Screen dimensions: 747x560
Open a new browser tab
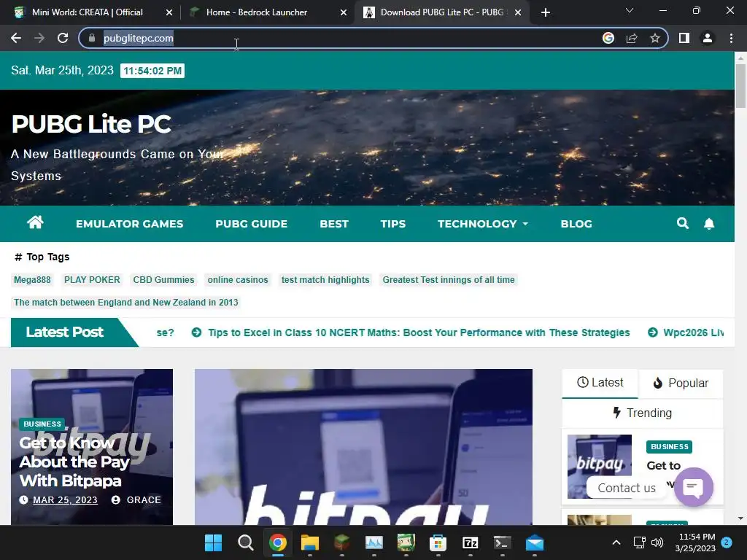pos(546,12)
